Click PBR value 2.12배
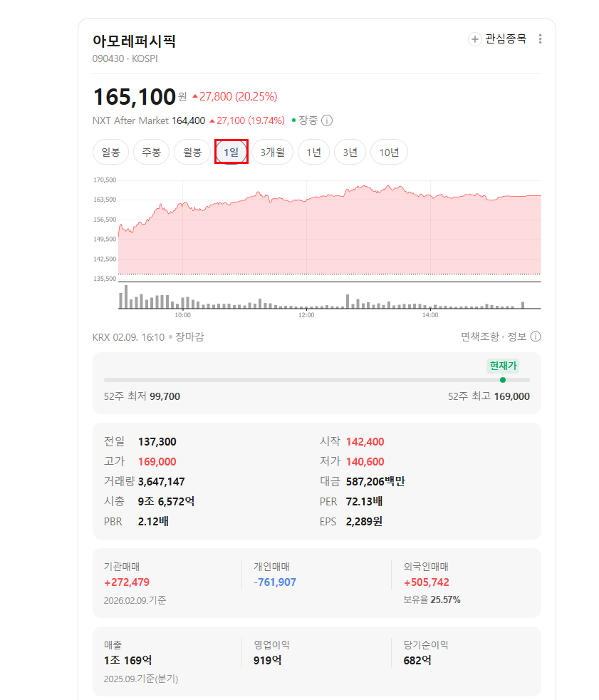This screenshot has width=599, height=700. pos(153,521)
